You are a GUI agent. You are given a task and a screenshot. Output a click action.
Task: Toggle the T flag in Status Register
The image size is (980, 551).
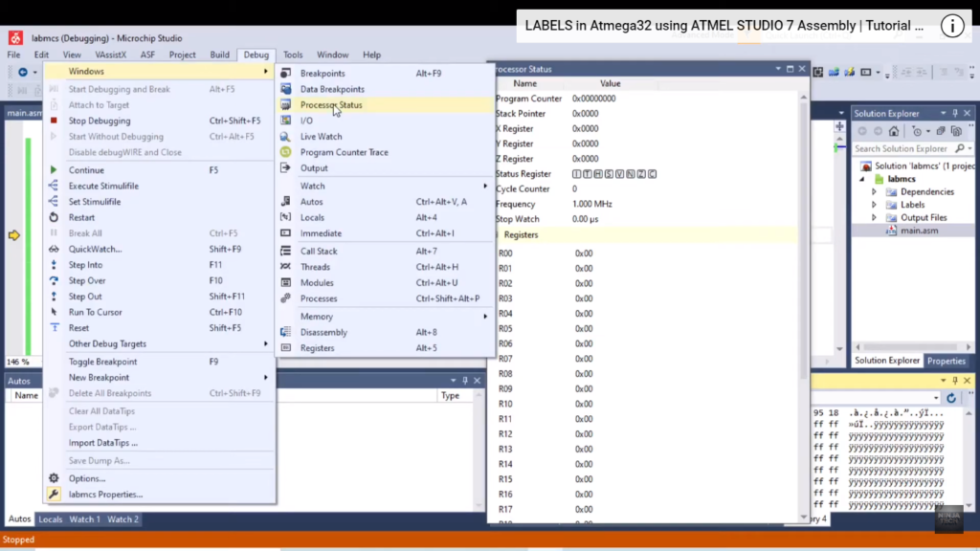point(587,174)
